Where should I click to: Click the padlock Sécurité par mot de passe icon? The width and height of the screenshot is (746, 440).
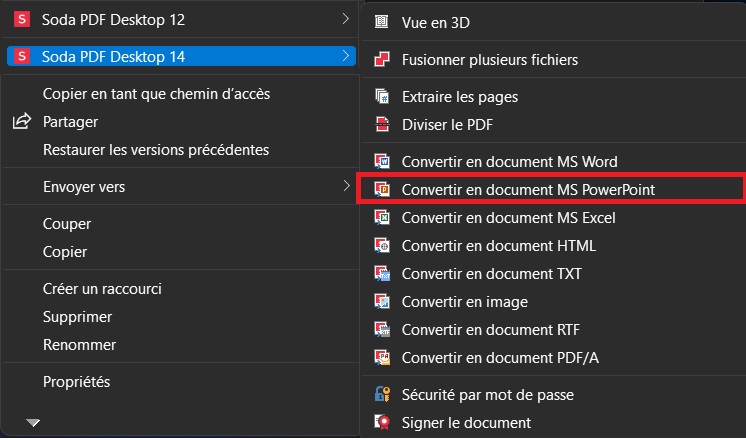[382, 394]
